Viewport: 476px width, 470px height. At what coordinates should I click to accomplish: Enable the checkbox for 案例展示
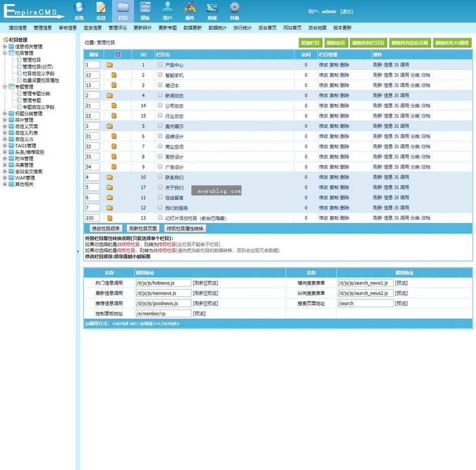pyautogui.click(x=160, y=126)
